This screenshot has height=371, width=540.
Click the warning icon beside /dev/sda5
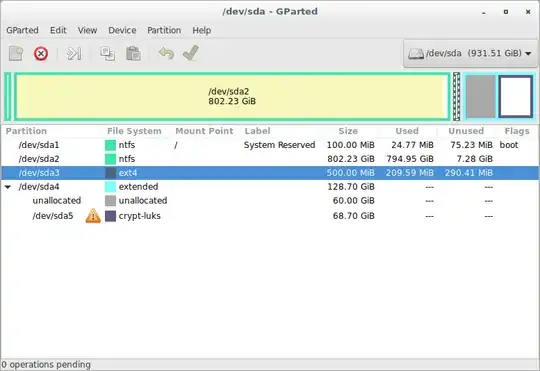(x=93, y=216)
